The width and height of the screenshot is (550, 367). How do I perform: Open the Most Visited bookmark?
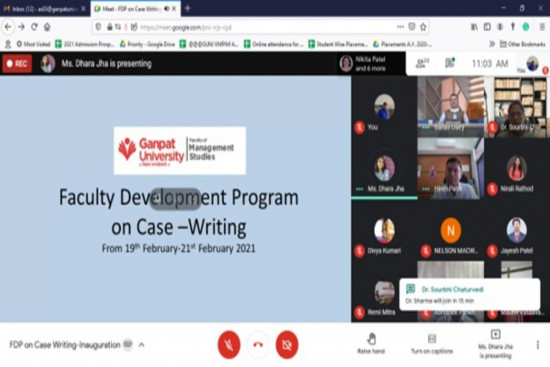(x=33, y=44)
